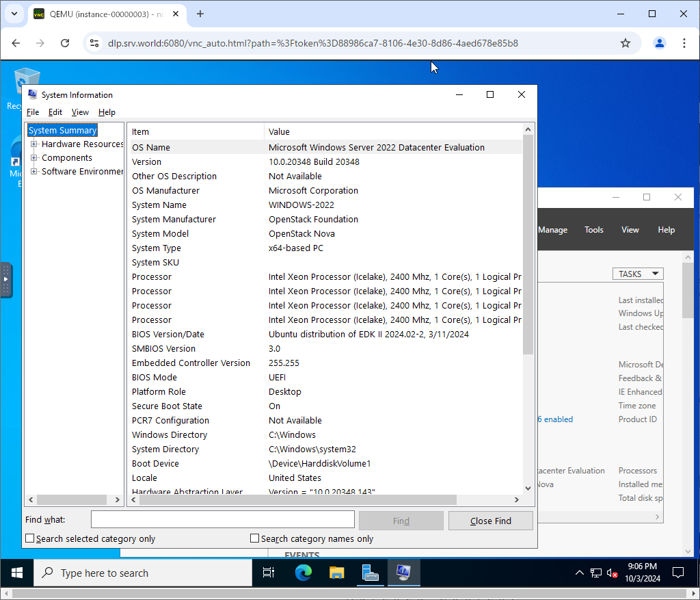700x600 pixels.
Task: Click the Item column header
Action: pyautogui.click(x=196, y=131)
